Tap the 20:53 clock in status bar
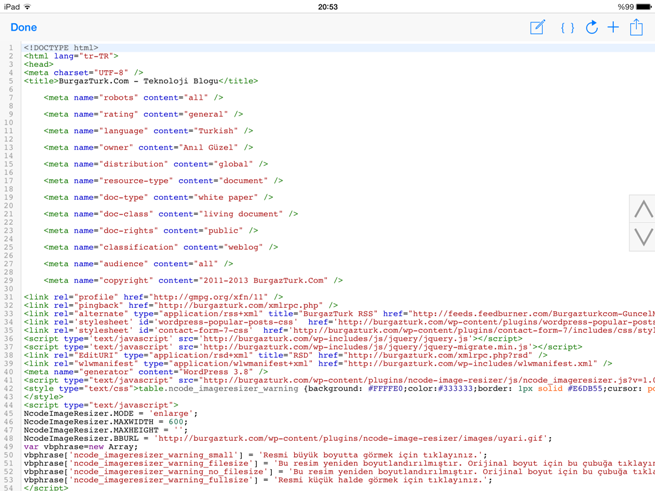The image size is (655, 491). (328, 7)
